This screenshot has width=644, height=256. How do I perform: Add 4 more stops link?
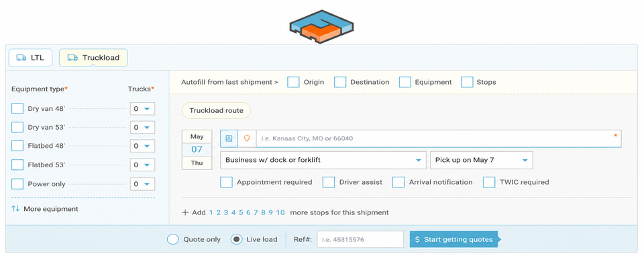(x=233, y=213)
